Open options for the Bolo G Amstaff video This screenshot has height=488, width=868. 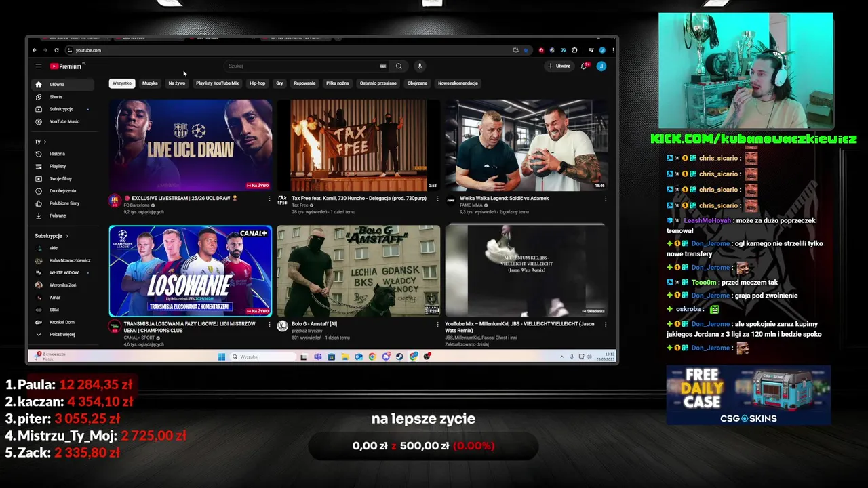pos(437,325)
